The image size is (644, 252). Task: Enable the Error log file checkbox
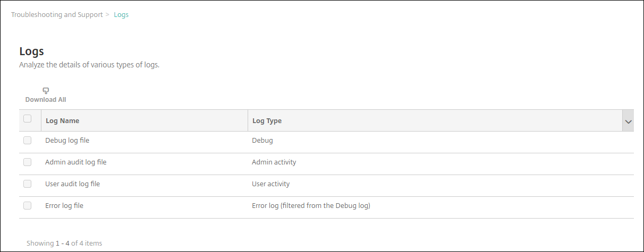(28, 206)
